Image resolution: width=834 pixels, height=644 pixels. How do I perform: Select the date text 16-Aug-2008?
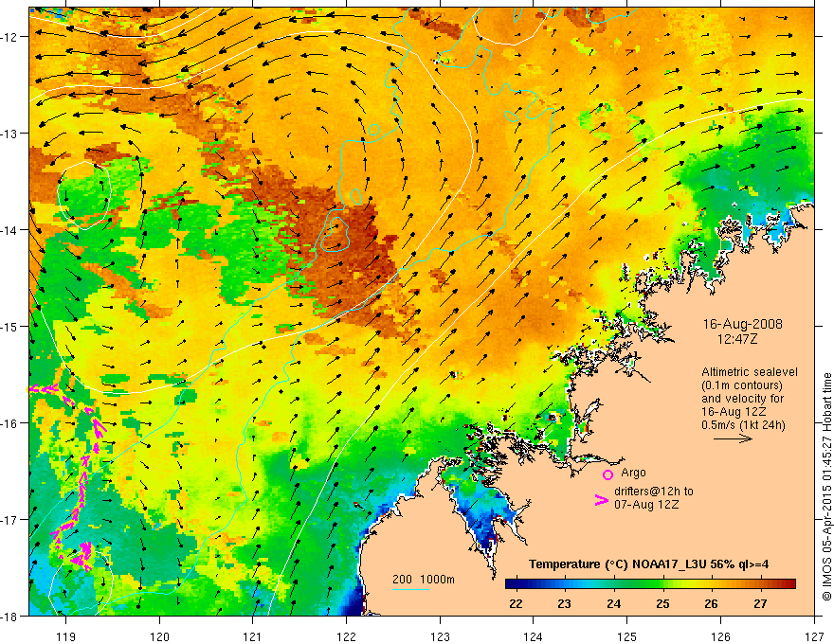pyautogui.click(x=742, y=324)
